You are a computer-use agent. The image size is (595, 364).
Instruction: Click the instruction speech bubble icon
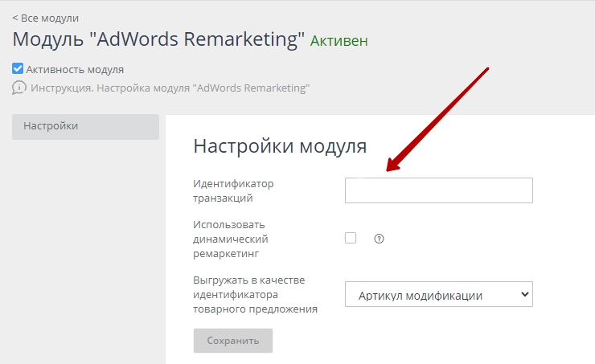19,88
